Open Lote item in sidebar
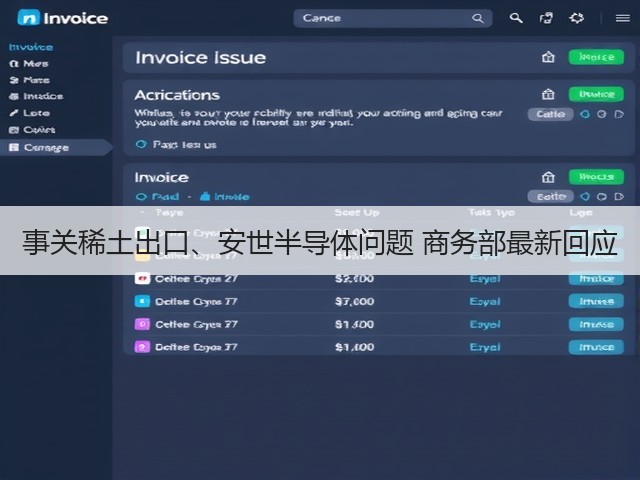This screenshot has width=640, height=480. (x=30, y=113)
